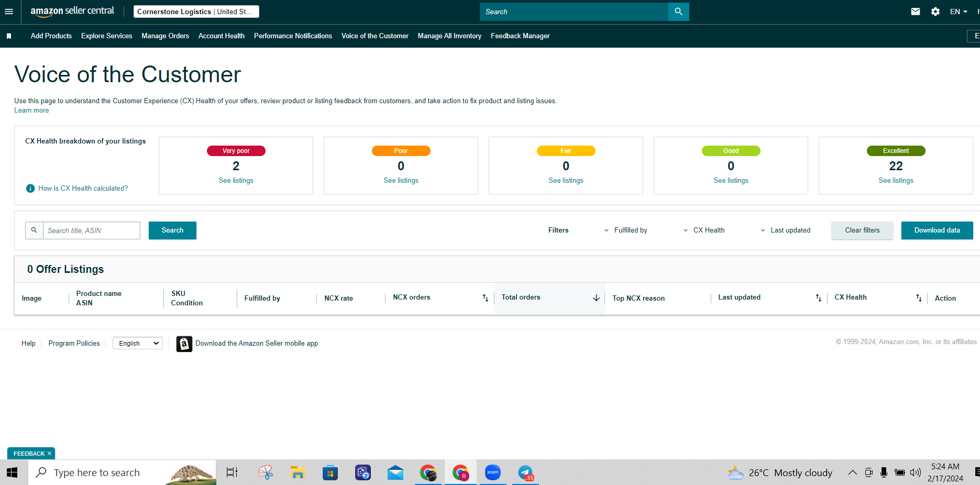The image size is (980, 485).
Task: Open the English language dropdown in footer
Action: pyautogui.click(x=138, y=344)
